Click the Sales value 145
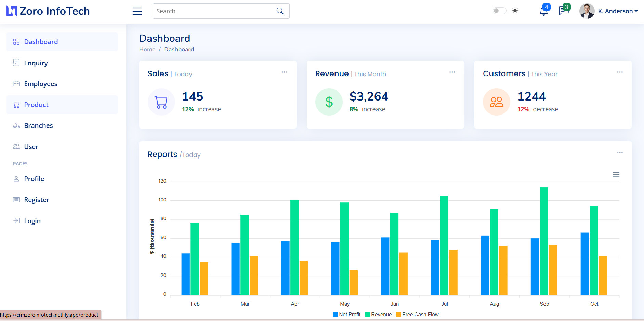This screenshot has height=321, width=644. (193, 96)
